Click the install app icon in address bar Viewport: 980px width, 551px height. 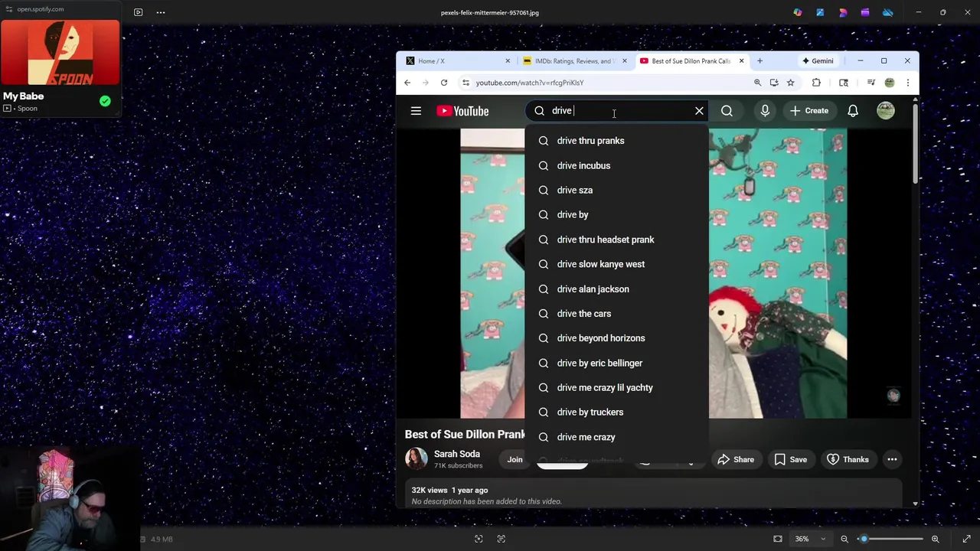pyautogui.click(x=774, y=83)
